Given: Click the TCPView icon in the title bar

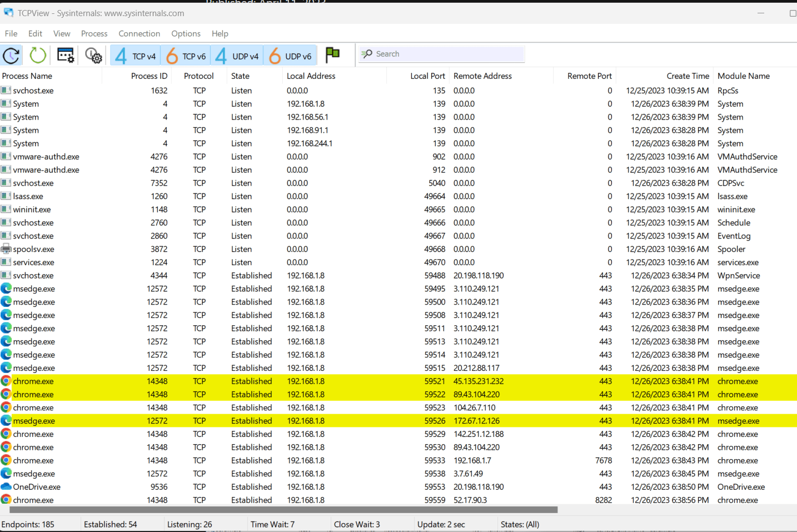Looking at the screenshot, I should 9,12.
